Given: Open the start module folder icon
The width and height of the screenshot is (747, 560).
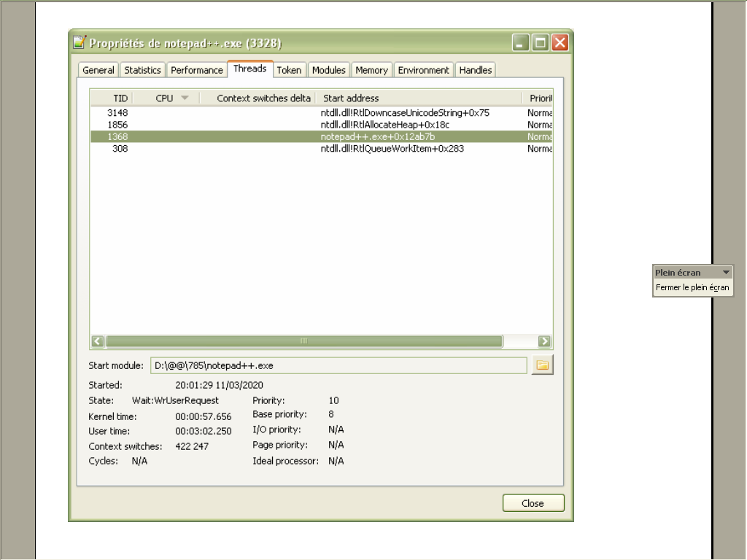Looking at the screenshot, I should [x=542, y=365].
